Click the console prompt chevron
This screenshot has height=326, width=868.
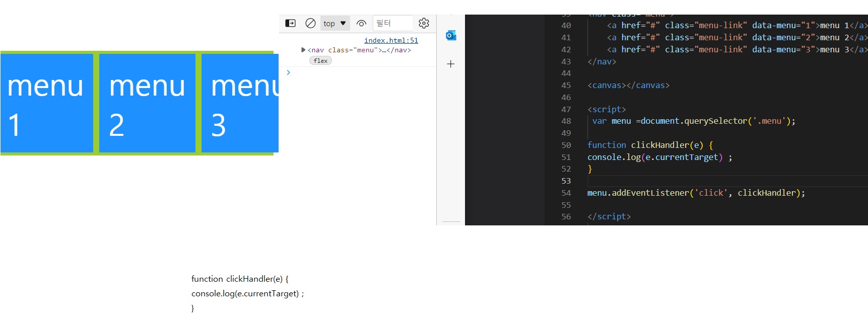pyautogui.click(x=288, y=72)
